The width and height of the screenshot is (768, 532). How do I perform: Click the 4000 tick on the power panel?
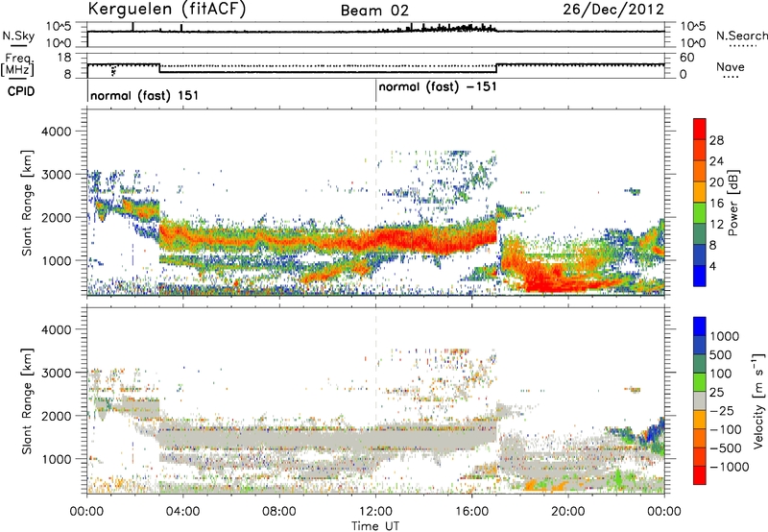click(56, 132)
